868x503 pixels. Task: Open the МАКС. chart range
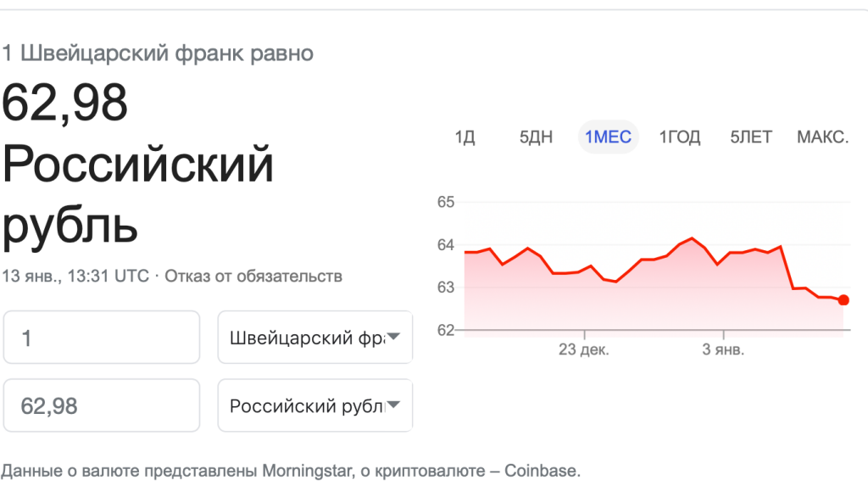click(x=822, y=137)
